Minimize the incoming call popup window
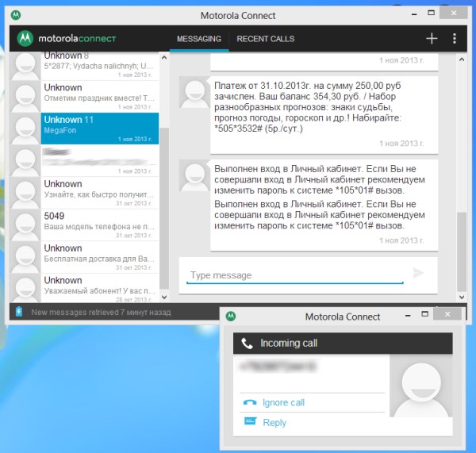Viewport: 476px width, 453px height. [408, 315]
